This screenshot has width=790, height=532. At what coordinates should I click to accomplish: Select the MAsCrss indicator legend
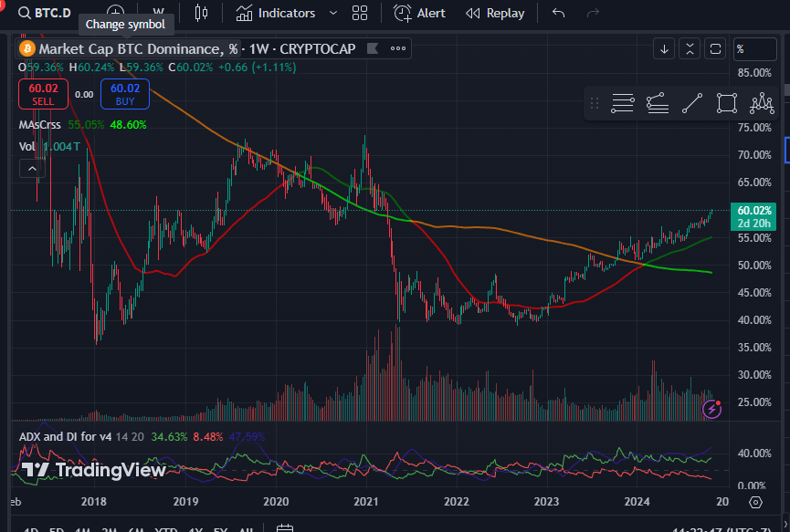pyautogui.click(x=40, y=125)
